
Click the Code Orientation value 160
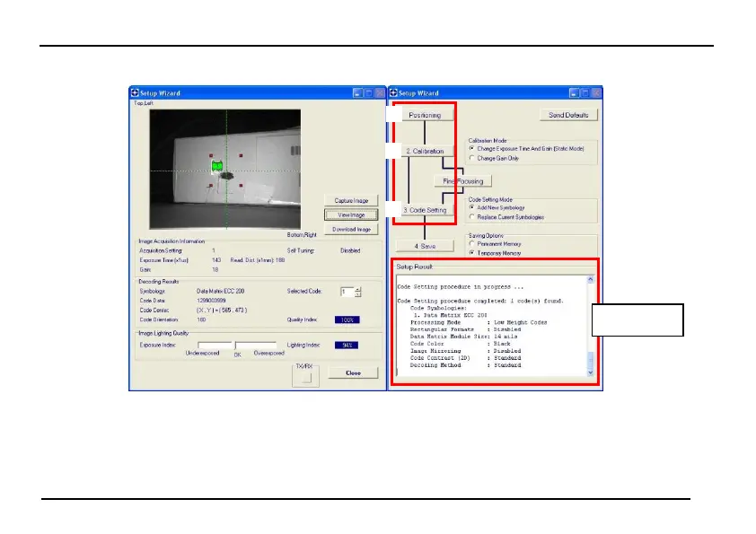[x=201, y=320]
